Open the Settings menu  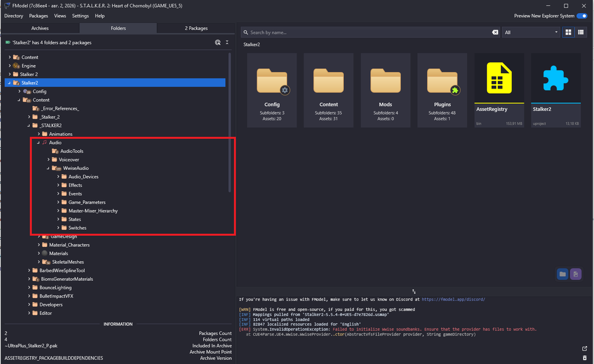pos(80,16)
